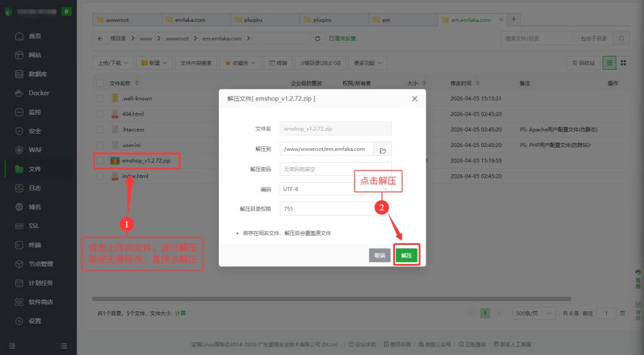The width and height of the screenshot is (644, 355).
Task: Click the 取消 cancel button
Action: point(379,255)
